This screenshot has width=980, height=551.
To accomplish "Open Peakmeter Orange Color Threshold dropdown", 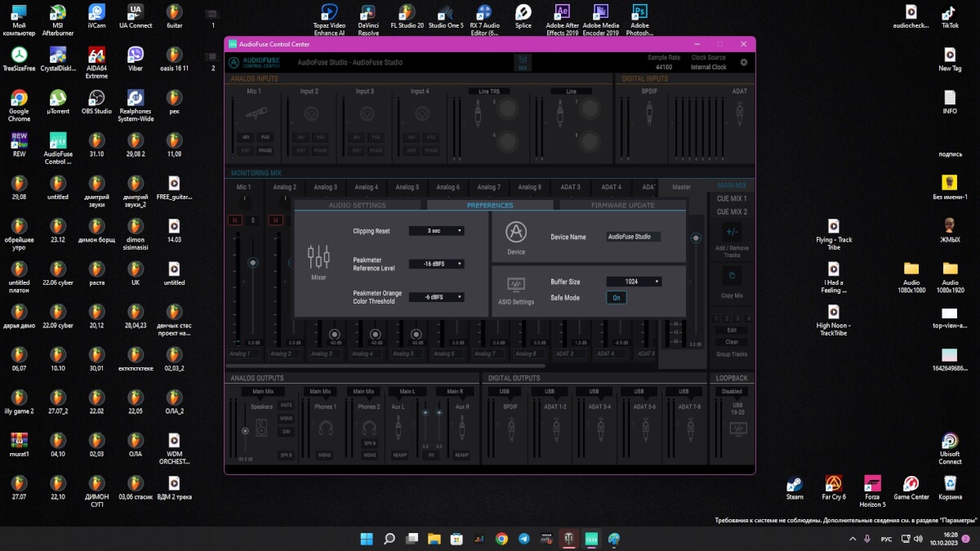I will [x=437, y=297].
